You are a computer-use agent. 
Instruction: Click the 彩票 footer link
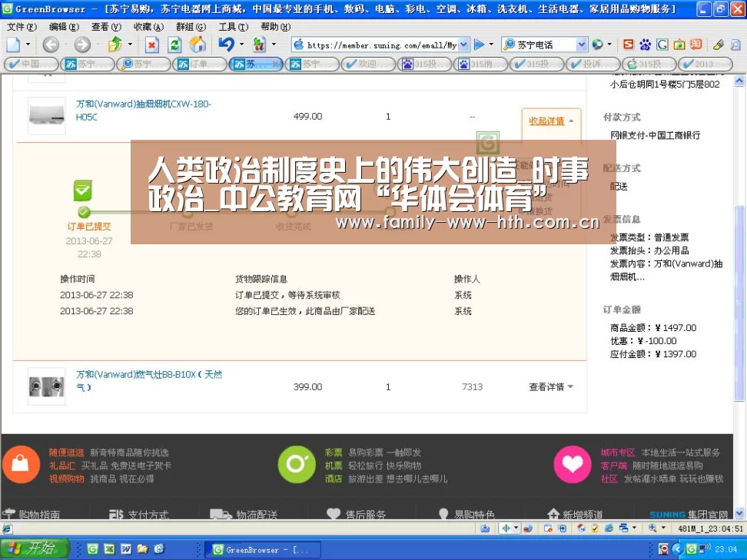tap(334, 452)
